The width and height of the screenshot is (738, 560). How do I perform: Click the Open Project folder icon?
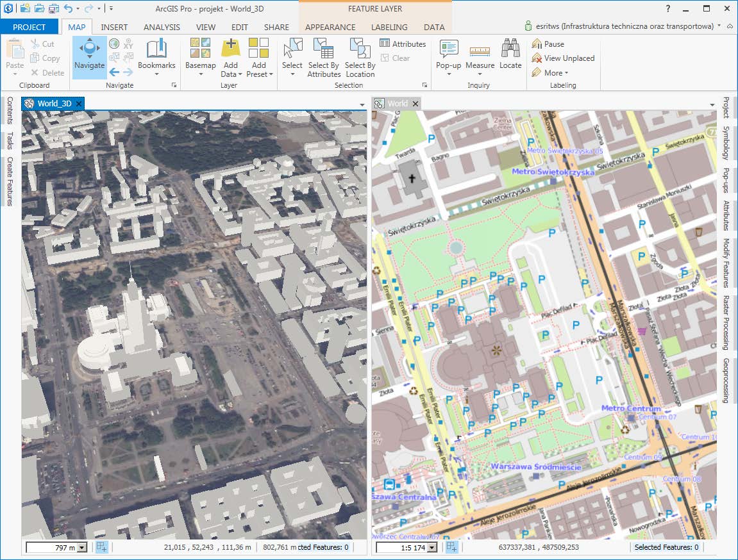(x=40, y=8)
